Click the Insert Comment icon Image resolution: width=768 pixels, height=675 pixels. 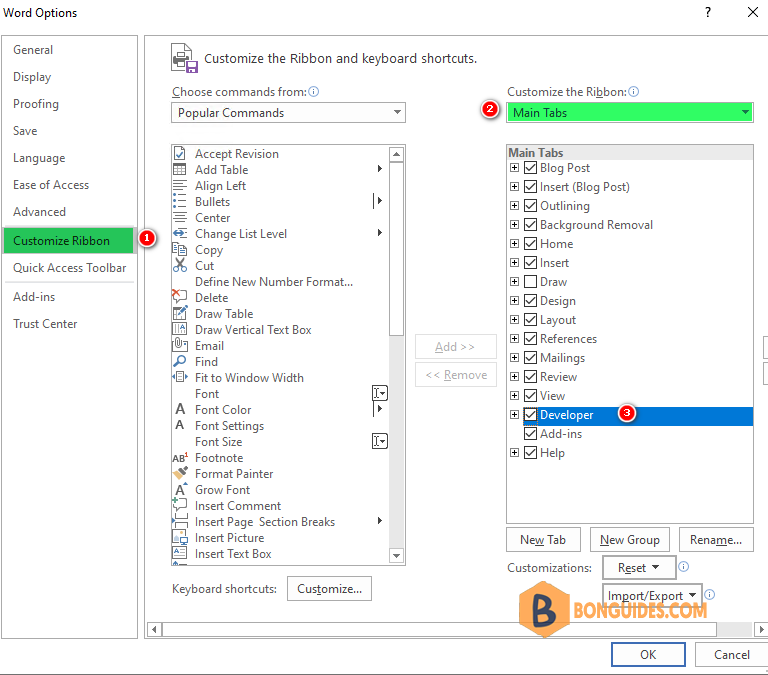(x=180, y=505)
